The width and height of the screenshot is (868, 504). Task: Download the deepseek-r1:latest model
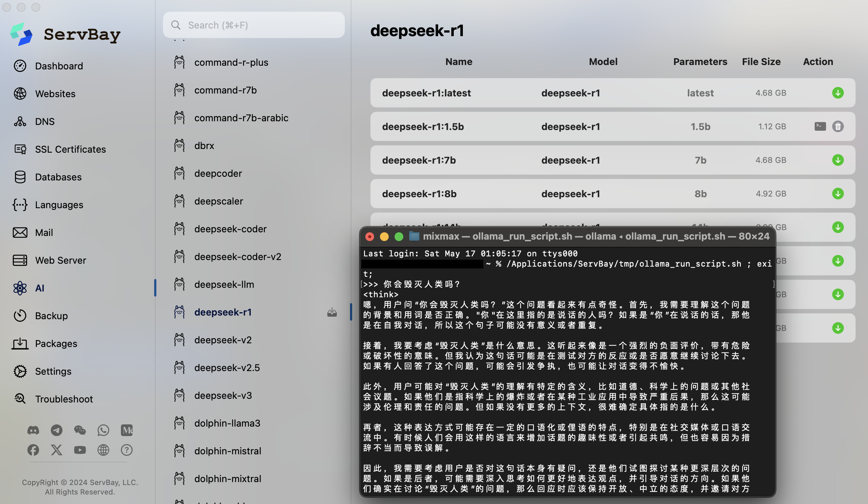[x=838, y=93]
